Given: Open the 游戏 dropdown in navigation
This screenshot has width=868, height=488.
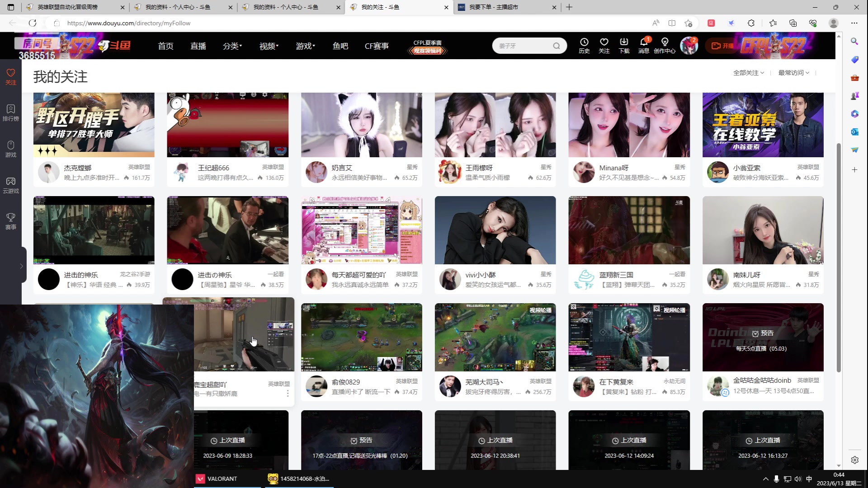Looking at the screenshot, I should pyautogui.click(x=306, y=46).
